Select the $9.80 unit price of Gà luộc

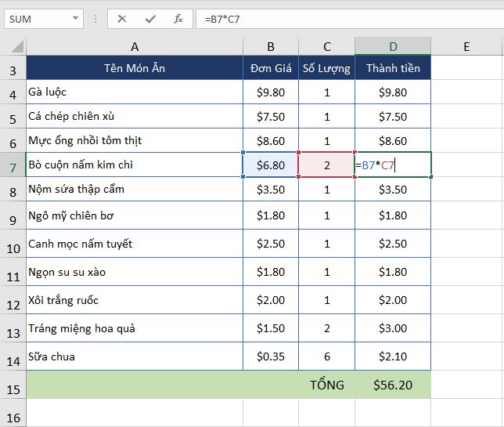[271, 92]
